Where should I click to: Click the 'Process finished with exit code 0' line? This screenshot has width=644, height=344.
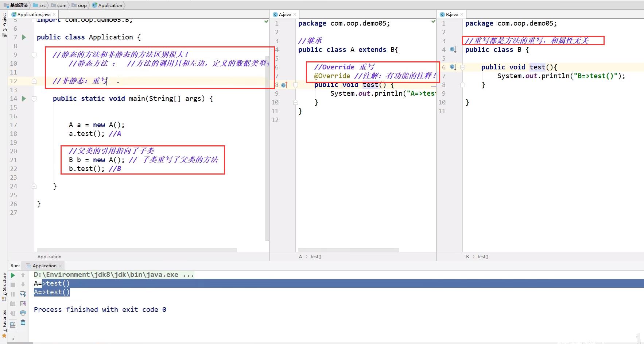(x=100, y=310)
